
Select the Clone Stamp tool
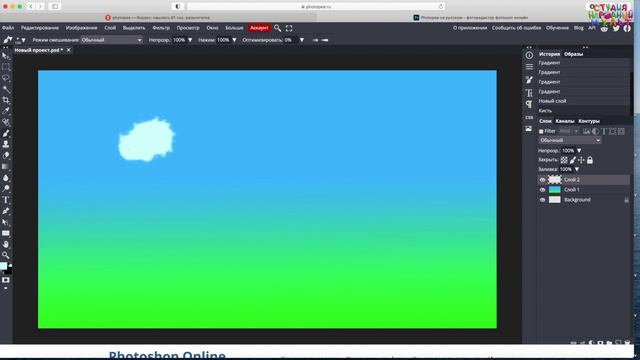6,144
